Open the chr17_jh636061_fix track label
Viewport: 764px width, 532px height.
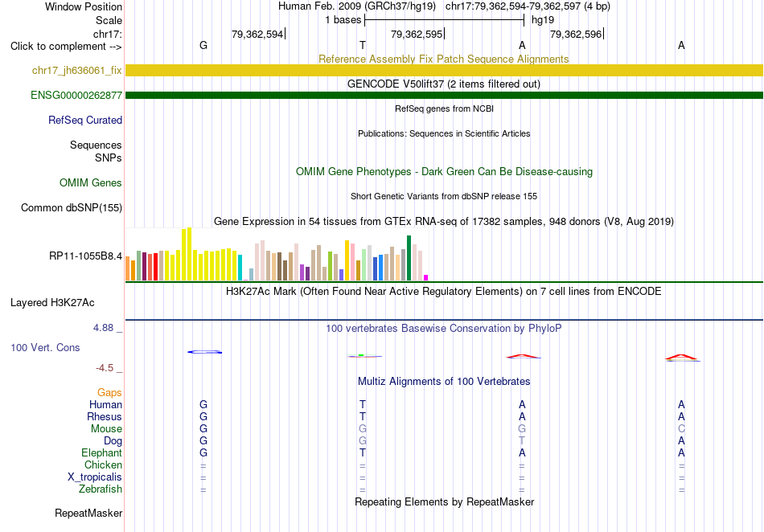(77, 70)
